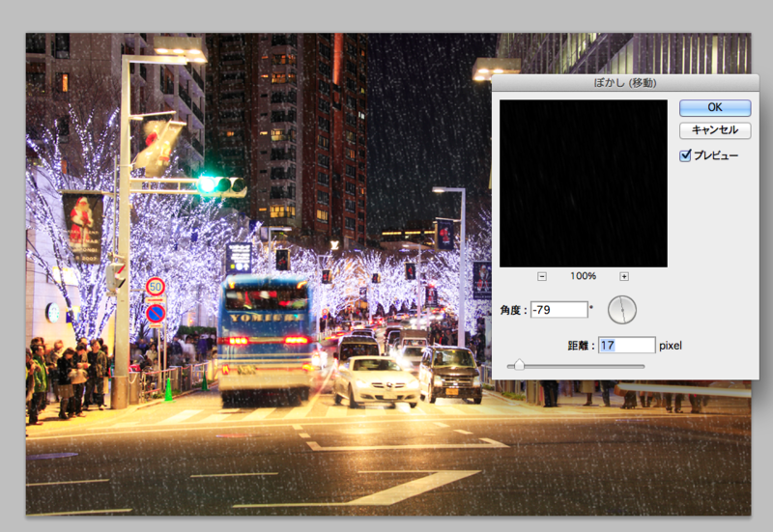Click the angle dial control
773x532 pixels.
[622, 310]
